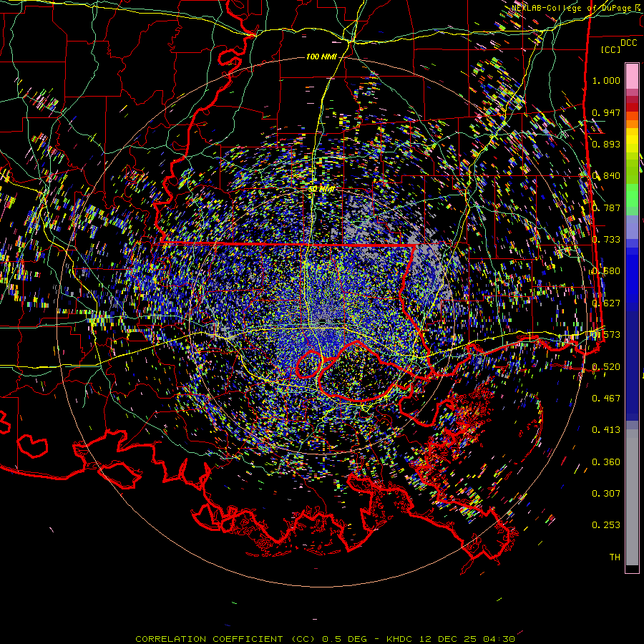Click the black radar site marker at center
The width and height of the screenshot is (644, 644).
[x=323, y=321]
